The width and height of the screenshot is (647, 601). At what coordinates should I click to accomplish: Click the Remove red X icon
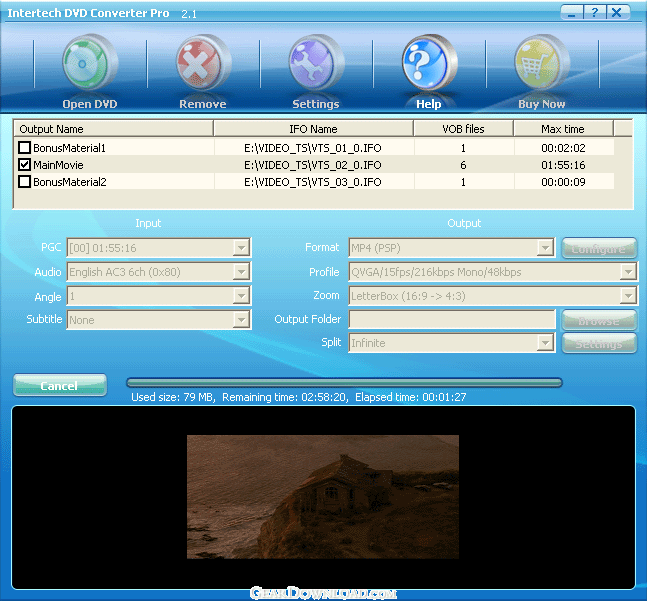pyautogui.click(x=203, y=66)
